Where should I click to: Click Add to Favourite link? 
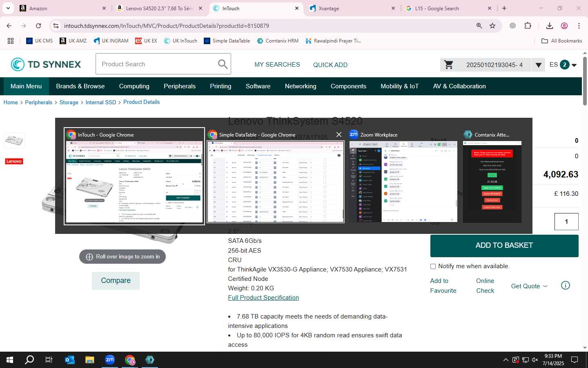(443, 286)
